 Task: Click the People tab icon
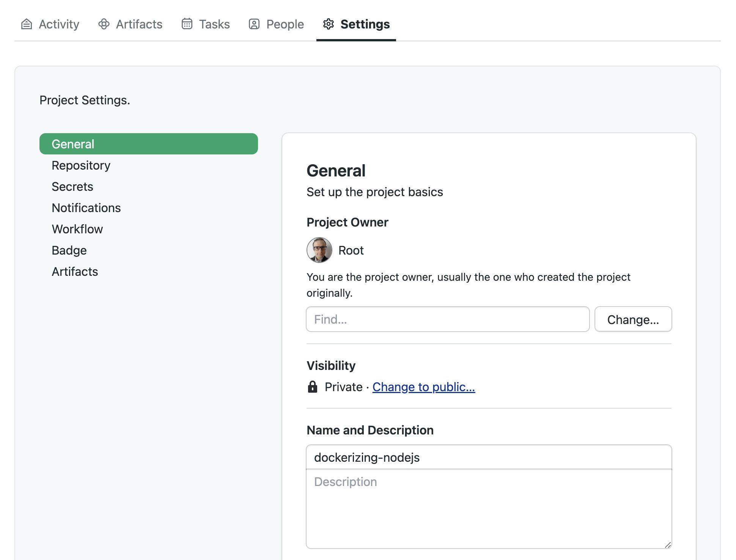[254, 24]
